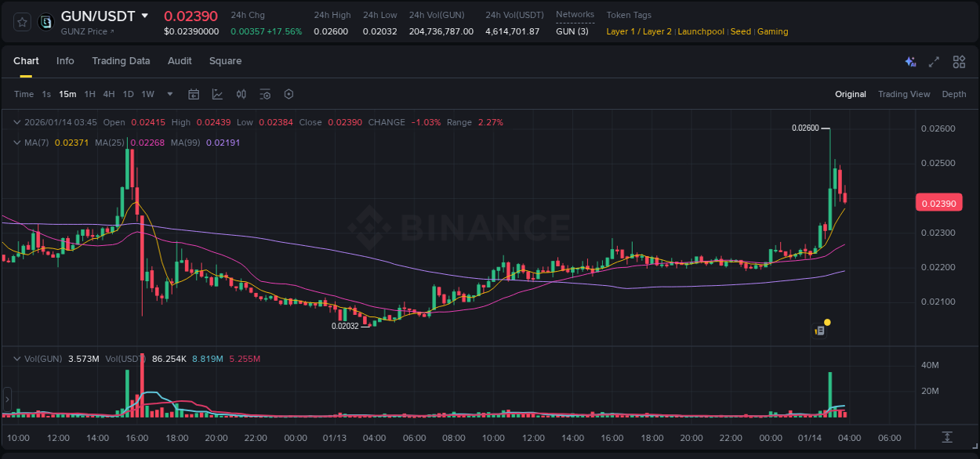This screenshot has height=459, width=980.
Task: Toggle the favorite star for GUN/USDT
Action: click(x=21, y=21)
